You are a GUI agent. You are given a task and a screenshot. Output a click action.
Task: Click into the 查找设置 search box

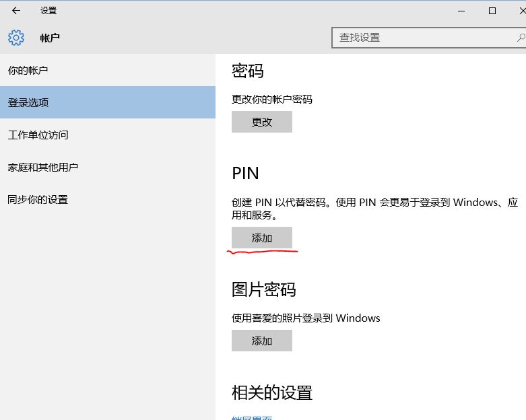coord(424,38)
